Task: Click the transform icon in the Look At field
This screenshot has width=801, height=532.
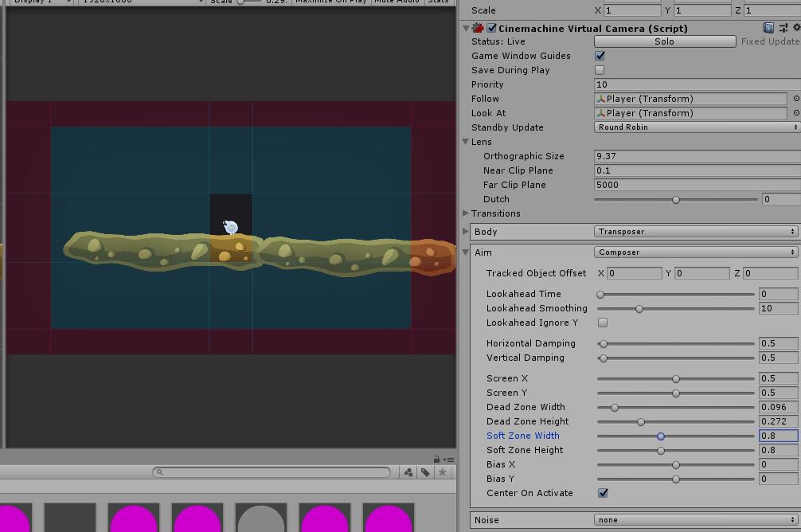Action: 601,113
